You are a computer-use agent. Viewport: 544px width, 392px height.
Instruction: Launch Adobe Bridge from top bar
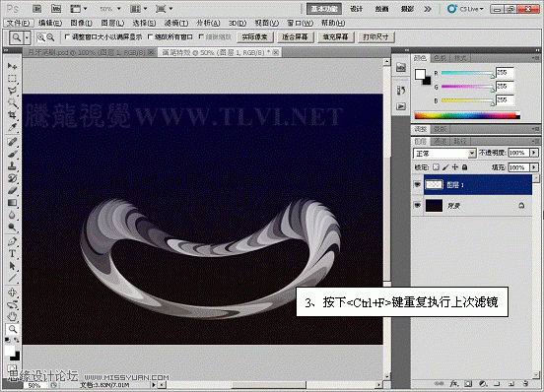click(37, 9)
